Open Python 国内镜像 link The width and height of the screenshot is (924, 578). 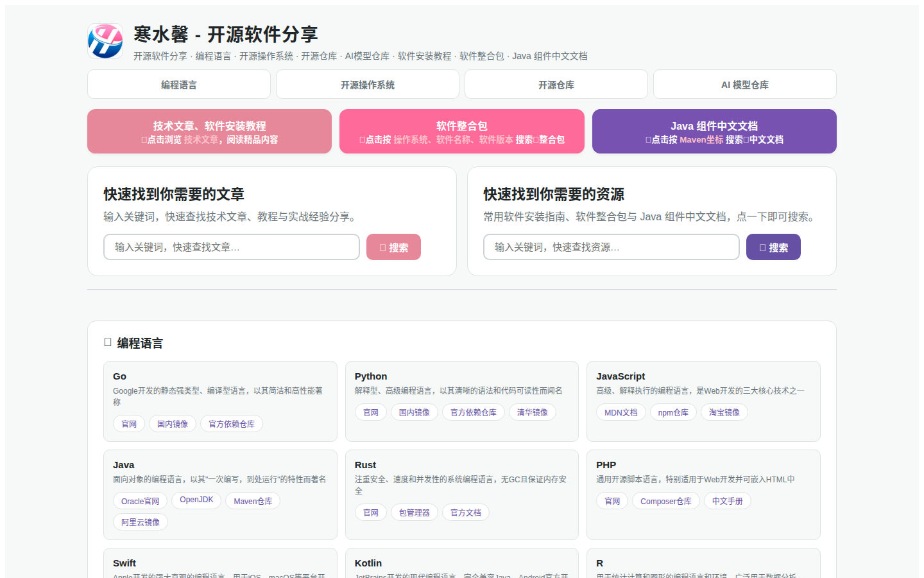(x=415, y=412)
